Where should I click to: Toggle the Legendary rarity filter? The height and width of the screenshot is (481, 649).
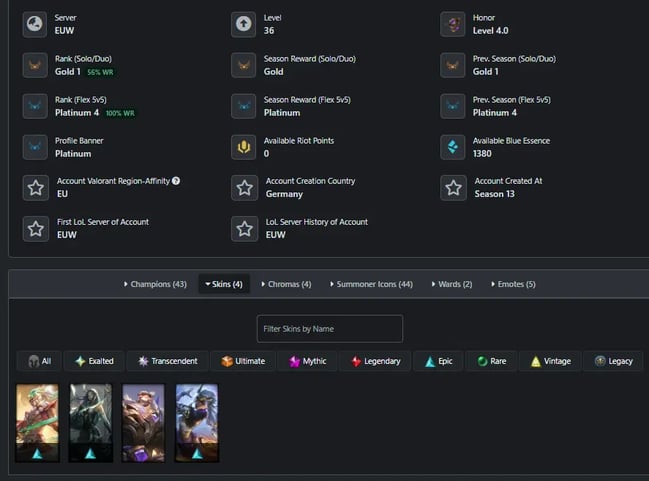pyautogui.click(x=375, y=361)
